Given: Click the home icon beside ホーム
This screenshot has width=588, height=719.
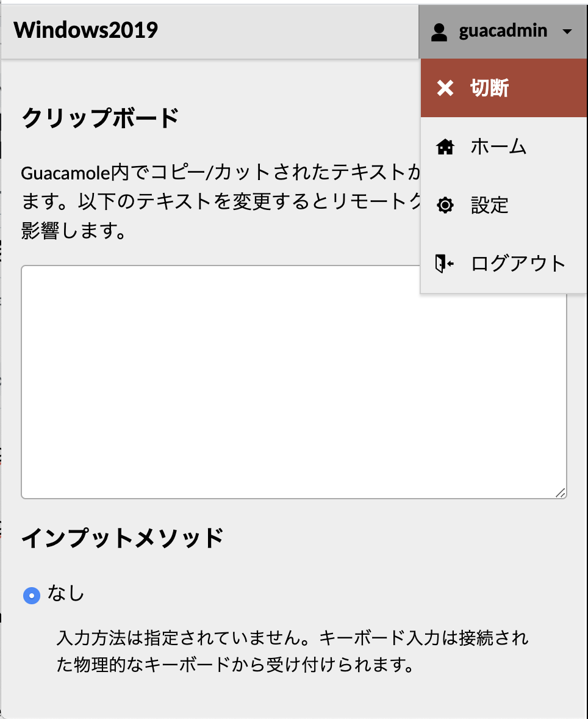Looking at the screenshot, I should 445,146.
